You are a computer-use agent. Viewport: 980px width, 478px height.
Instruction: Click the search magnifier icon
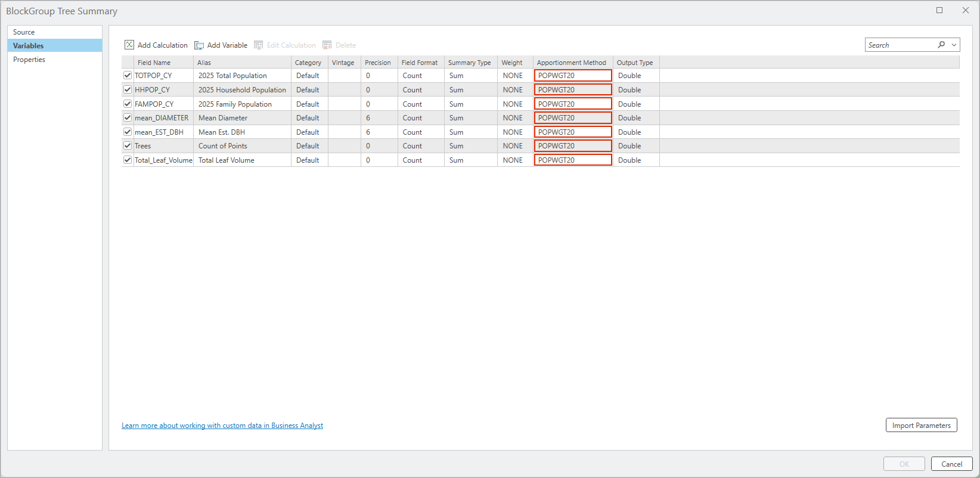pos(941,45)
